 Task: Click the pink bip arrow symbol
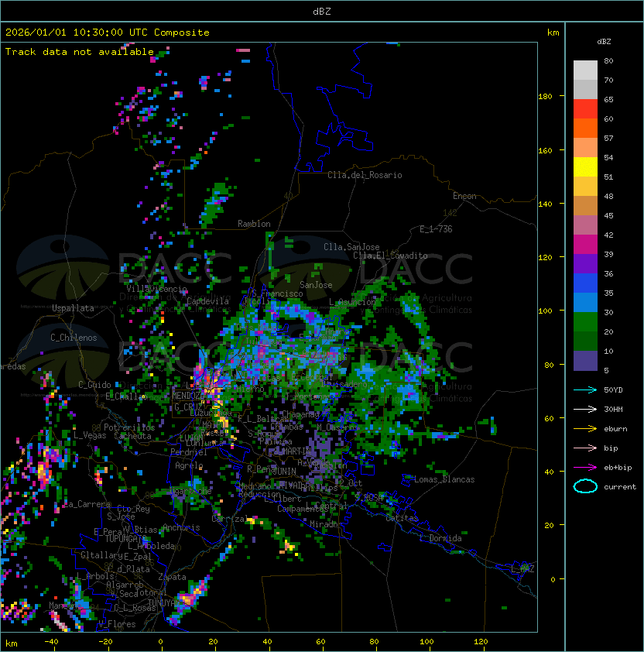point(585,448)
